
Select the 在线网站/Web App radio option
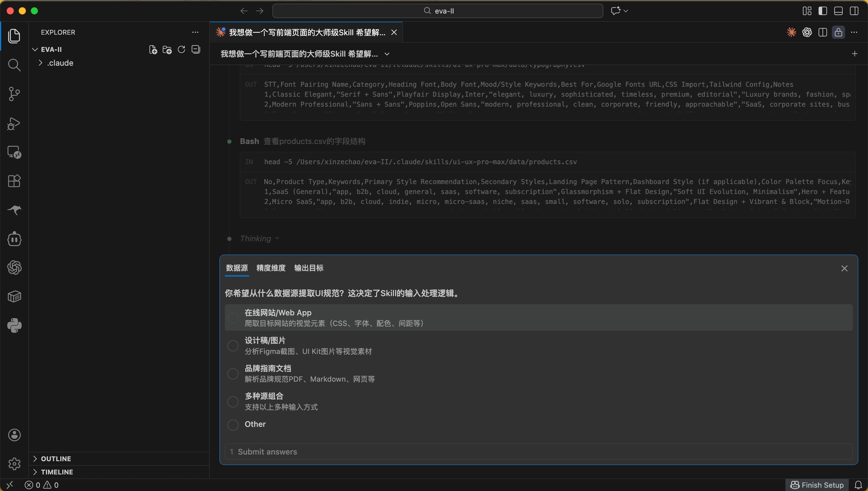pos(233,318)
